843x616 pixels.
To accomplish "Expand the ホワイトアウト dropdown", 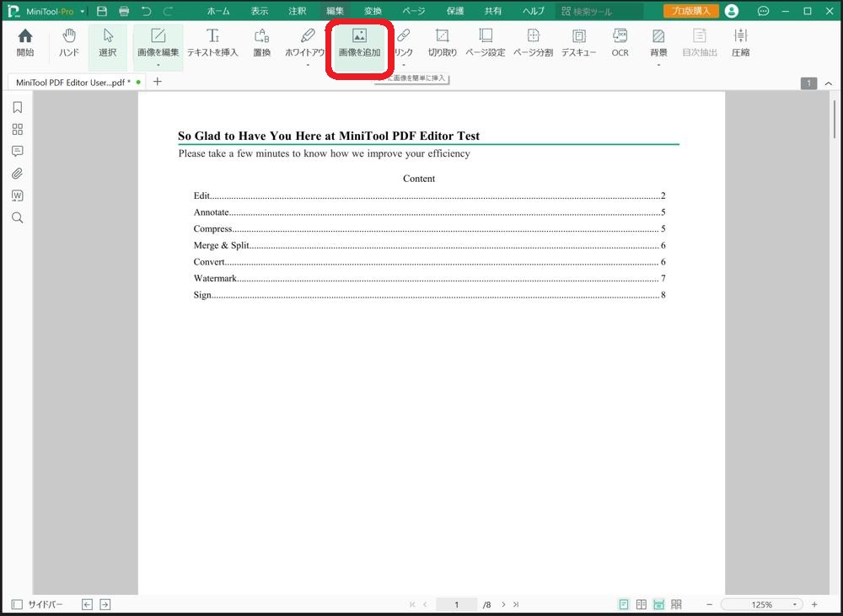I will coord(308,65).
